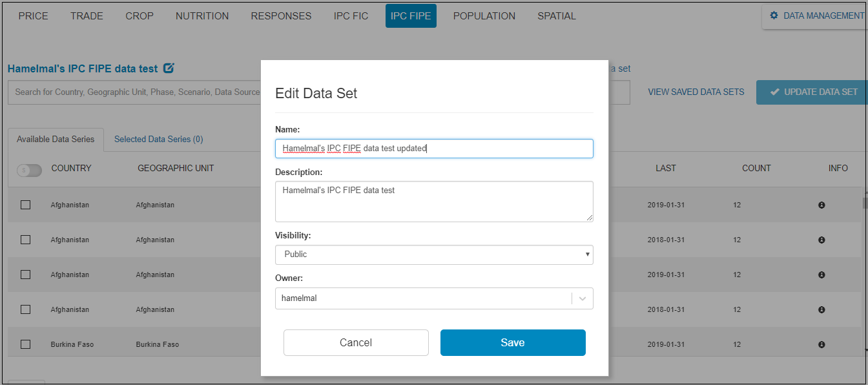Click the info icon on the Burkina Faso row
Screen dimensions: 868x385
[821, 344]
